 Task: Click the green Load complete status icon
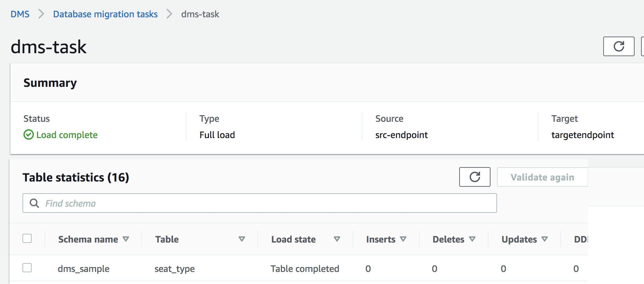[29, 134]
